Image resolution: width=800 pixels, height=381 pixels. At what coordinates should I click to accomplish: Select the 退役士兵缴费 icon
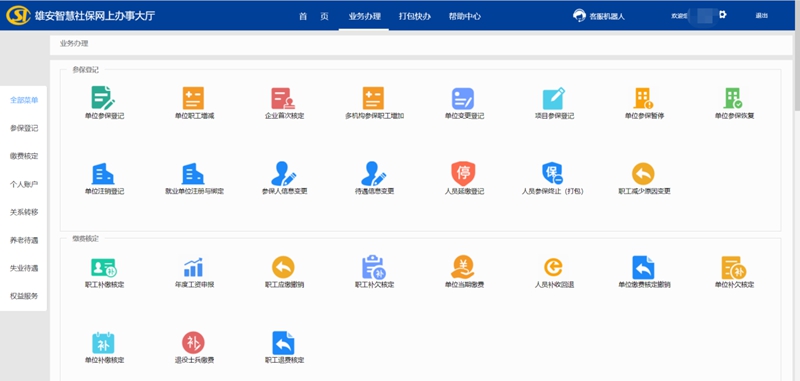(x=193, y=343)
